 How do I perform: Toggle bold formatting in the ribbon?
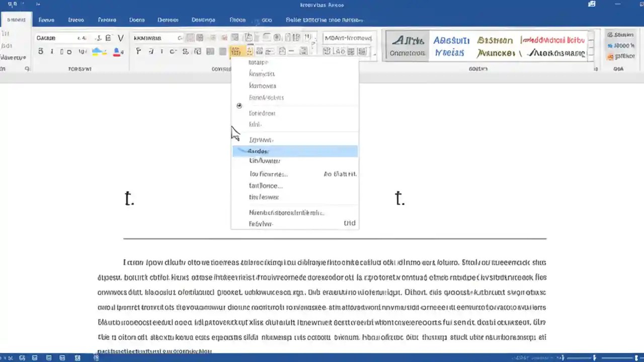(x=40, y=51)
